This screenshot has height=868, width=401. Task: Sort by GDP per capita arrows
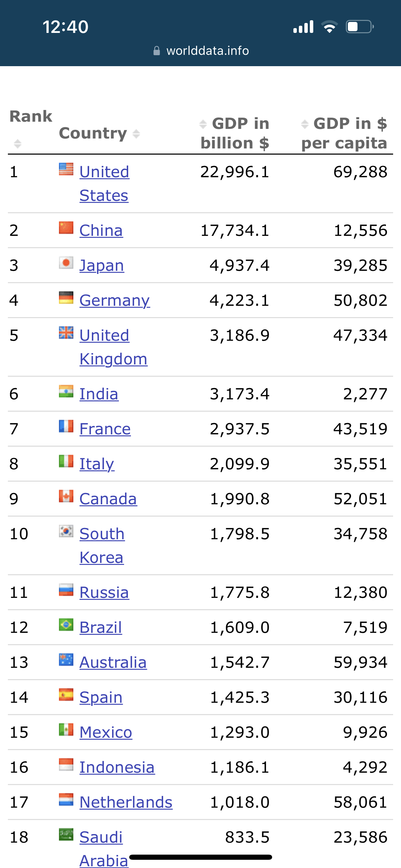click(x=305, y=124)
